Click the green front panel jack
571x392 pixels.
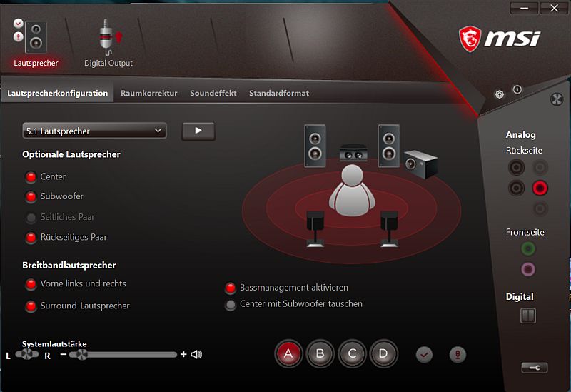click(x=528, y=248)
